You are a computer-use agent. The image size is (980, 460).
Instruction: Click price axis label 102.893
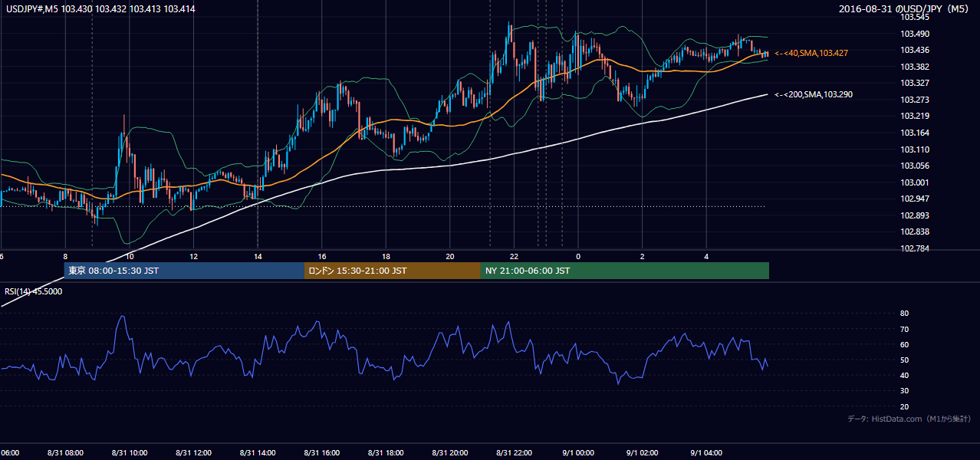pyautogui.click(x=914, y=215)
